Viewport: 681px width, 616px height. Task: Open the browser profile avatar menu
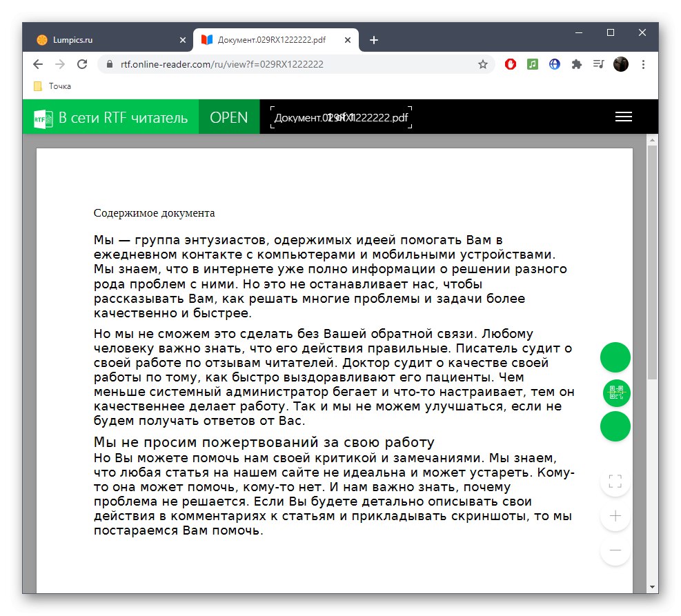click(x=620, y=63)
